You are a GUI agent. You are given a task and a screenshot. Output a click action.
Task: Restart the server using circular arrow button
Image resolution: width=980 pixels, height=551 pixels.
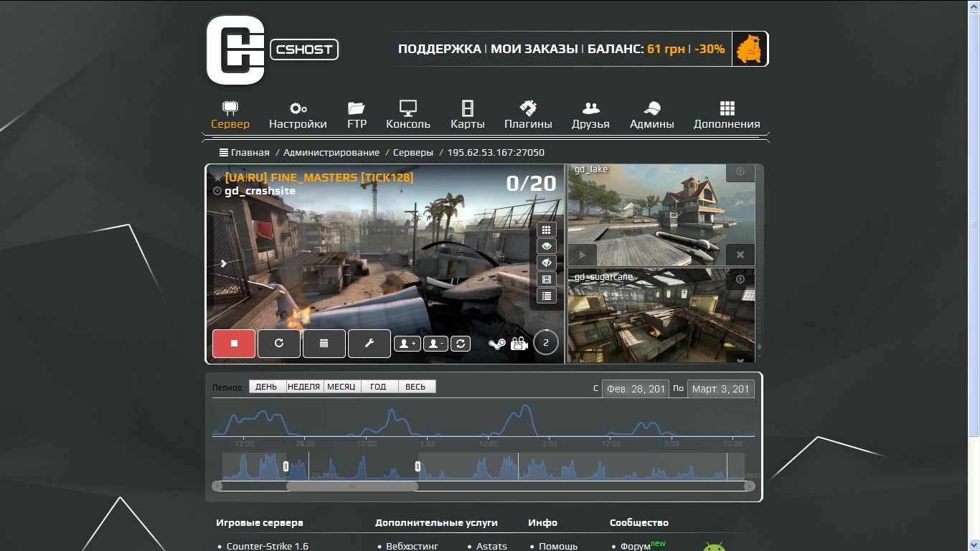click(279, 344)
